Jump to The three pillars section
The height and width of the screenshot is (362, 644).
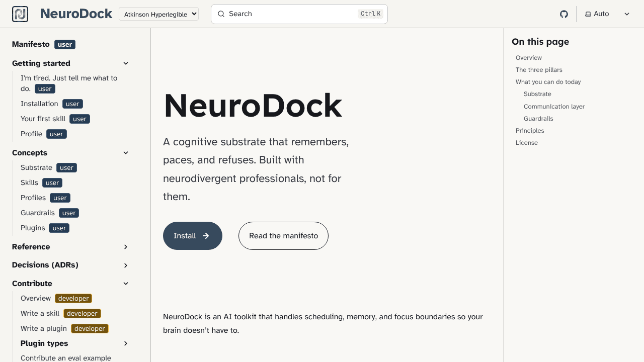click(539, 70)
